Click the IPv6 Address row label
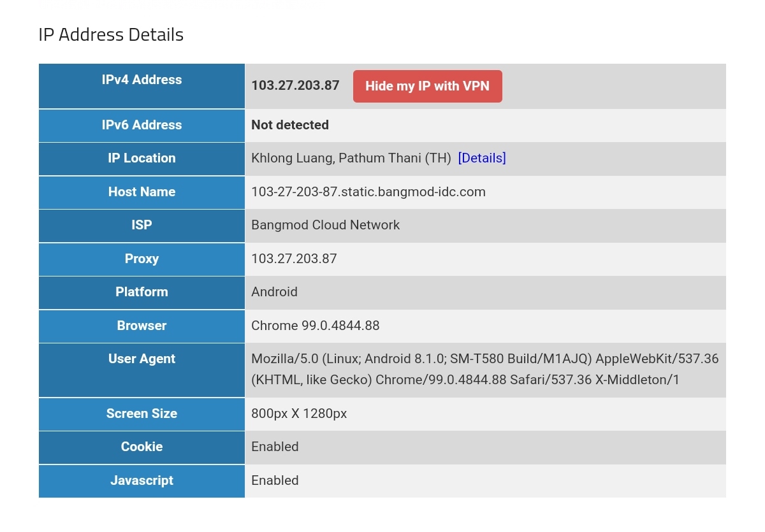Screen dimensions: 765x532 point(142,126)
